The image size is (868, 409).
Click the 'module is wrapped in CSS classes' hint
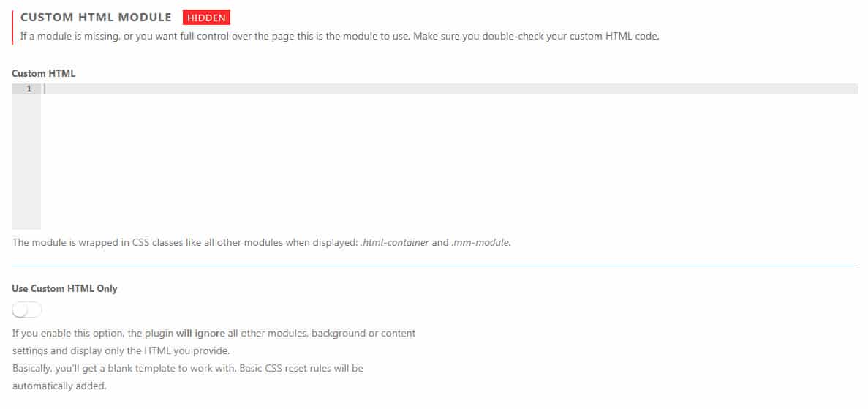(261, 243)
